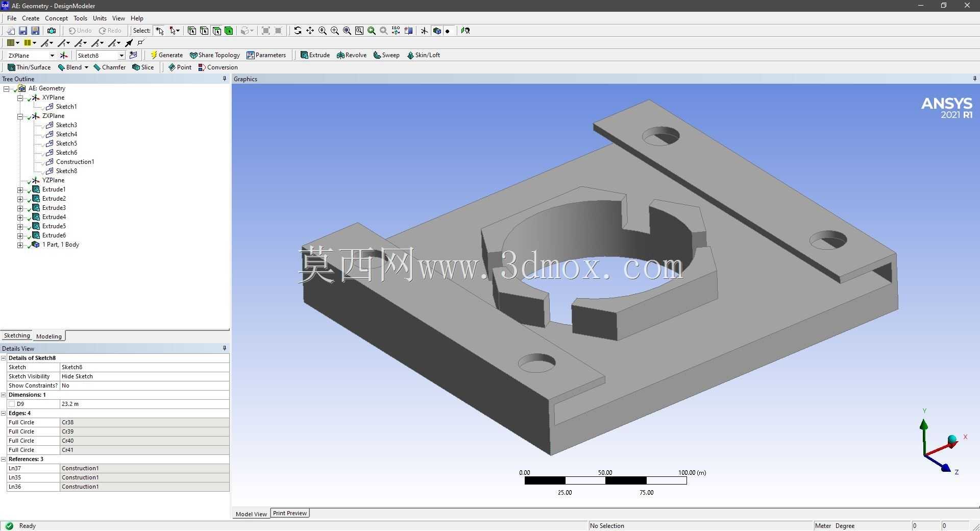Toggle display plane icon

pos(424,31)
